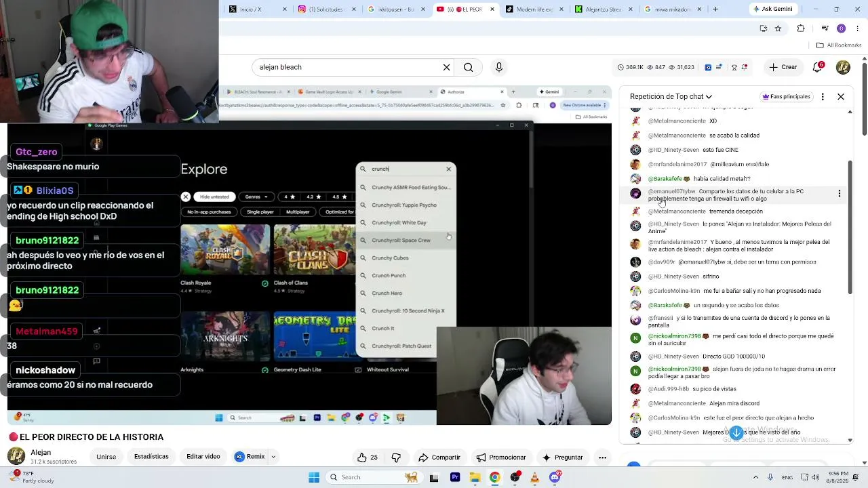Click the Unirse button
868x488 pixels.
[106, 457]
